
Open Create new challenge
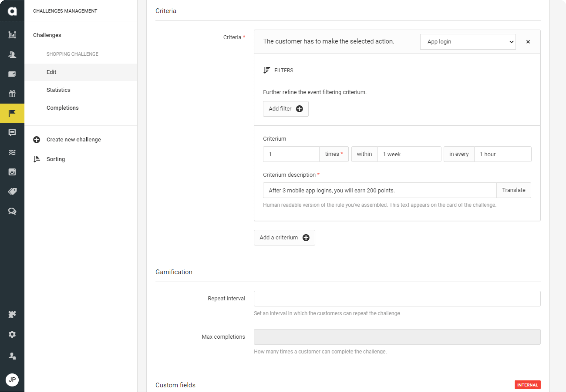point(73,139)
